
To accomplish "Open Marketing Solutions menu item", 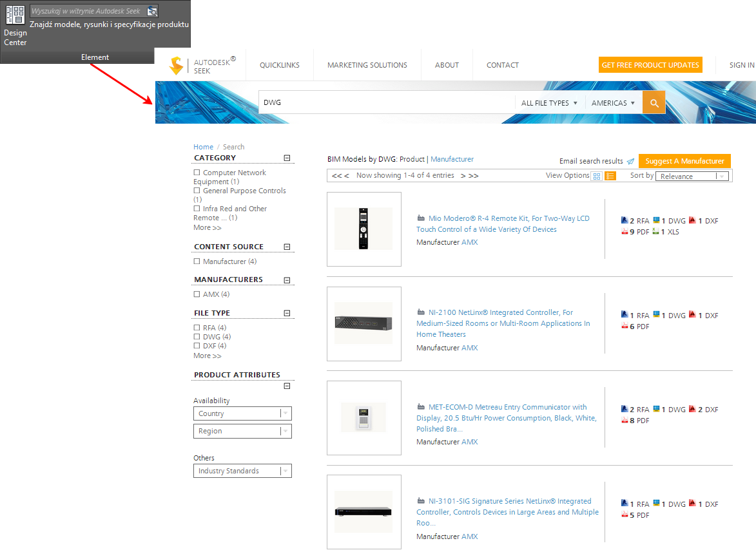I will pyautogui.click(x=367, y=65).
